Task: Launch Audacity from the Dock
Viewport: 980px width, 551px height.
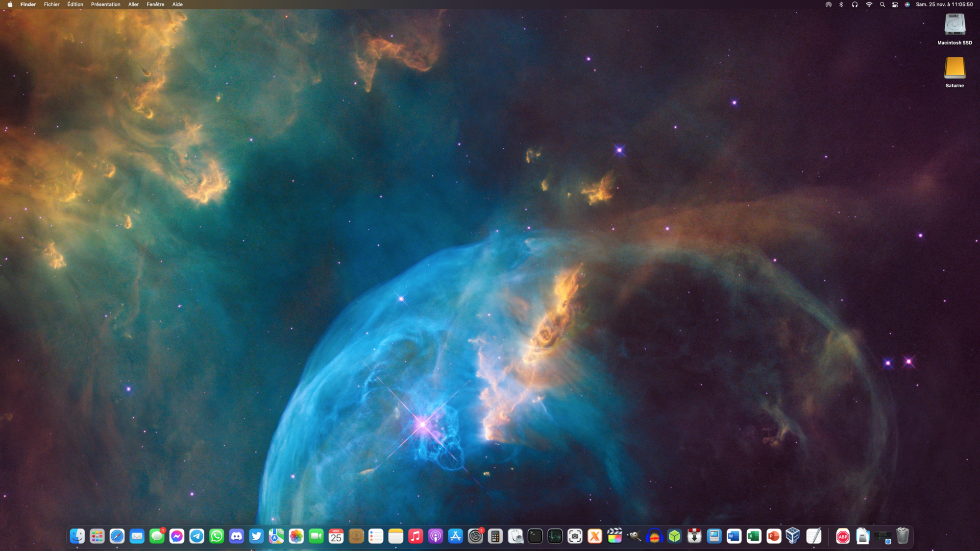Action: pyautogui.click(x=654, y=536)
